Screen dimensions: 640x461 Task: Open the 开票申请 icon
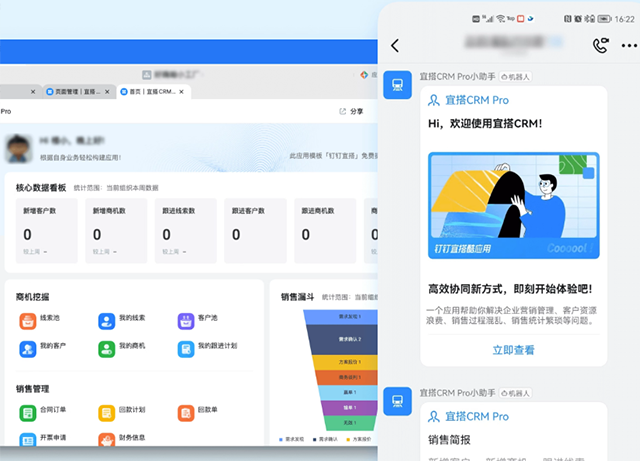point(28,439)
